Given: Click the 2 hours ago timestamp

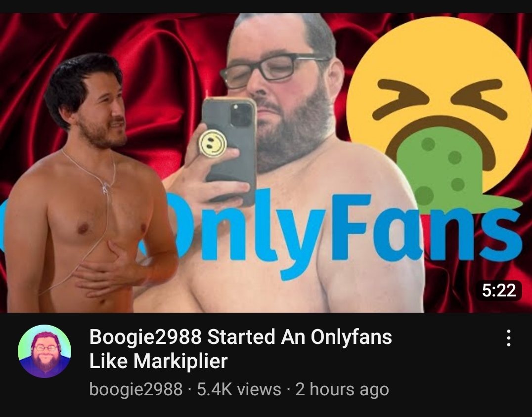Looking at the screenshot, I should click(342, 389).
